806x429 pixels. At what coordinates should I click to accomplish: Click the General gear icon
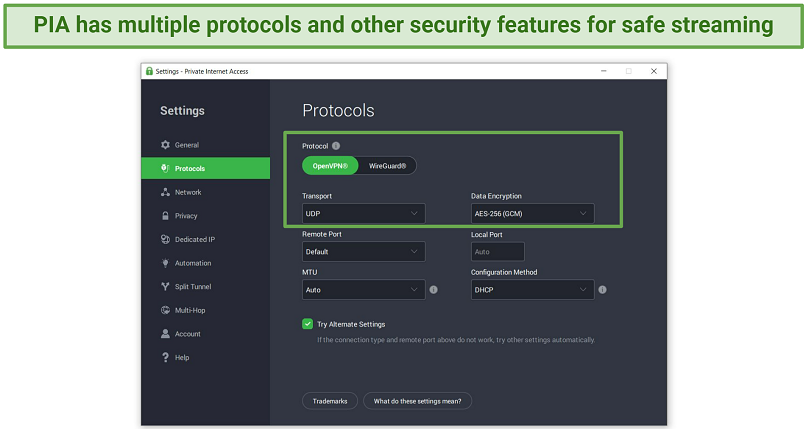tap(165, 145)
